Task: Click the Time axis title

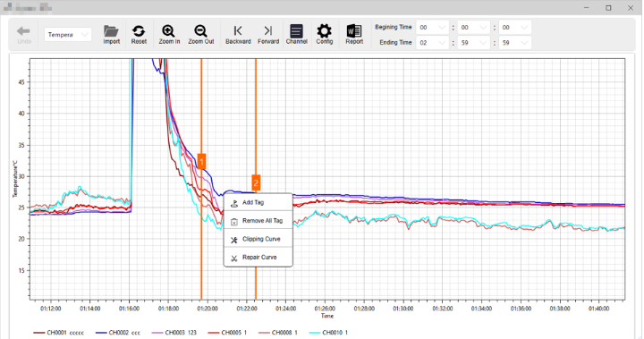Action: coord(327,316)
